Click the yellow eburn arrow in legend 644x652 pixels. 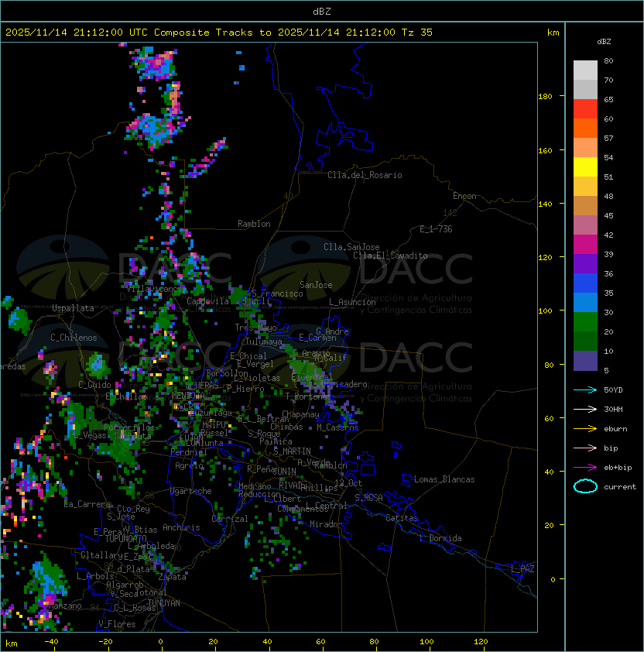[585, 428]
